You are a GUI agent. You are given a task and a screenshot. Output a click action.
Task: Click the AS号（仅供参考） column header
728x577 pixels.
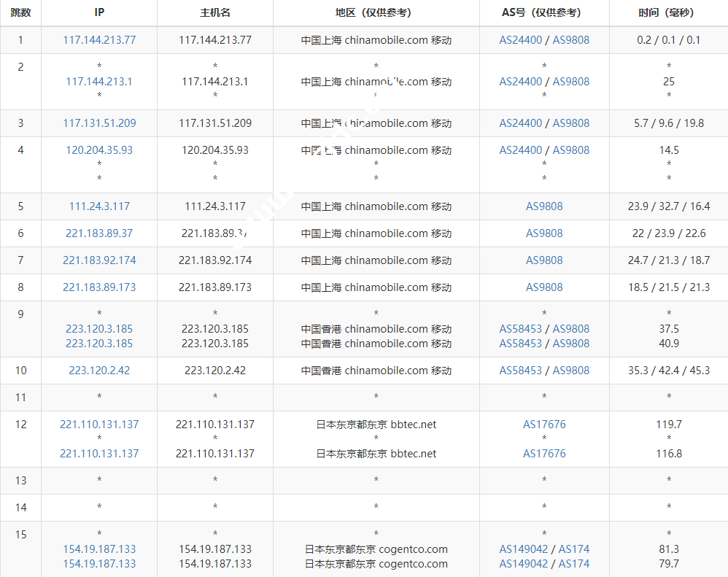[544, 13]
